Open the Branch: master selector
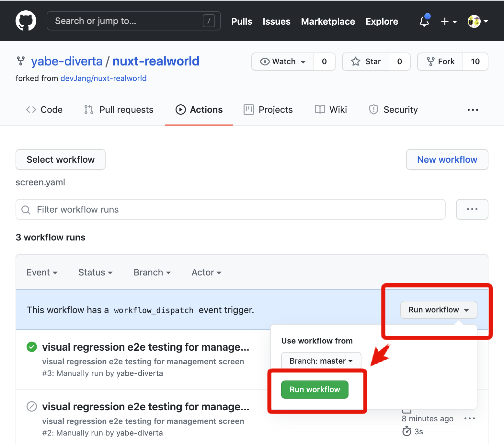This screenshot has width=504, height=444. pos(321,361)
